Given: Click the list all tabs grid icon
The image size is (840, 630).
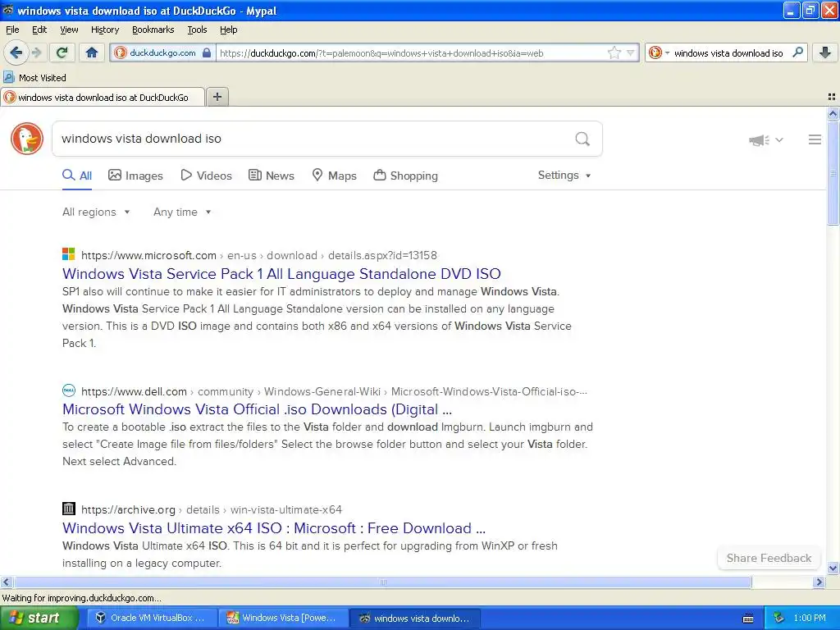Looking at the screenshot, I should (x=832, y=97).
